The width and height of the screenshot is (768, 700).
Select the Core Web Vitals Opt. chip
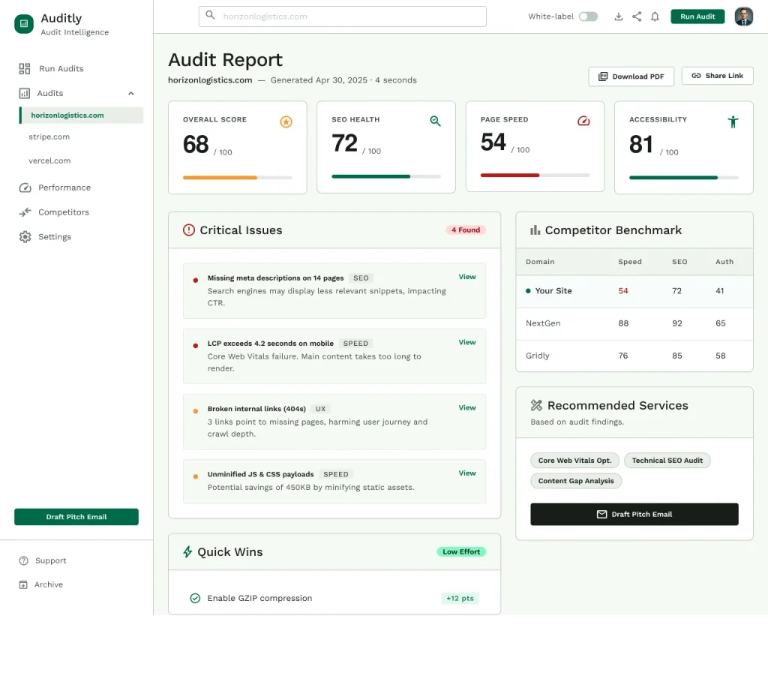[574, 461]
